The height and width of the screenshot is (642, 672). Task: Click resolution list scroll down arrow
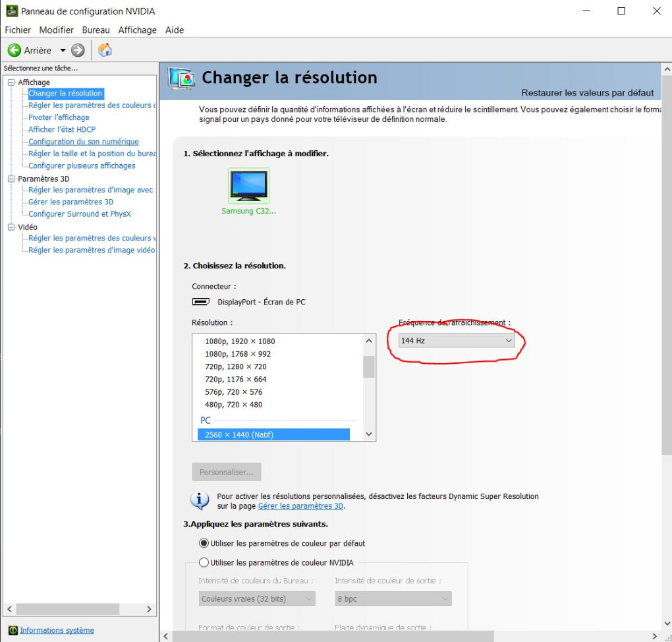tap(368, 434)
